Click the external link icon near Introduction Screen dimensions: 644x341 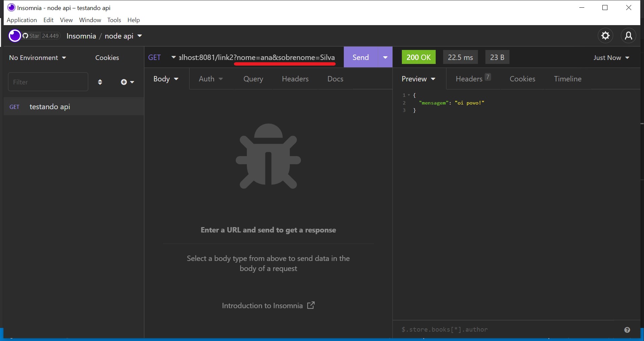pyautogui.click(x=311, y=305)
